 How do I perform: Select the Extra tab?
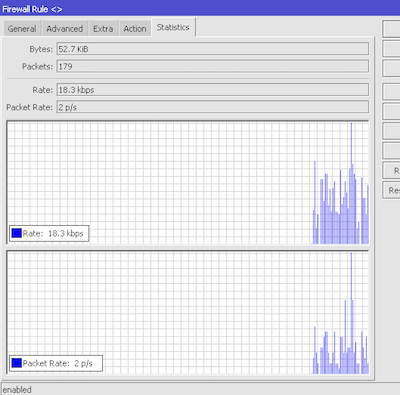103,29
